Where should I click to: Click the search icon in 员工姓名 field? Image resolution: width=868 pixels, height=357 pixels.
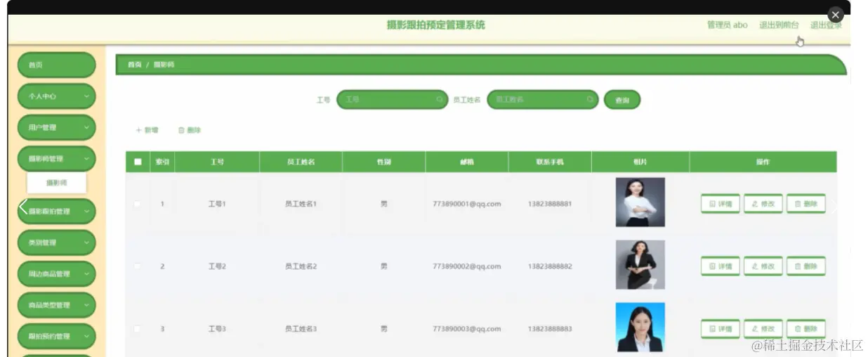[x=590, y=100]
